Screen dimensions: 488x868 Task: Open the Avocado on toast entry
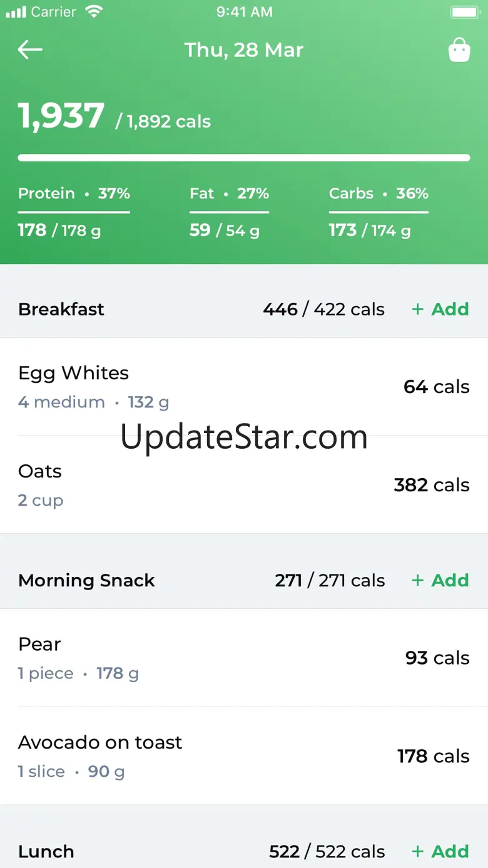243,756
